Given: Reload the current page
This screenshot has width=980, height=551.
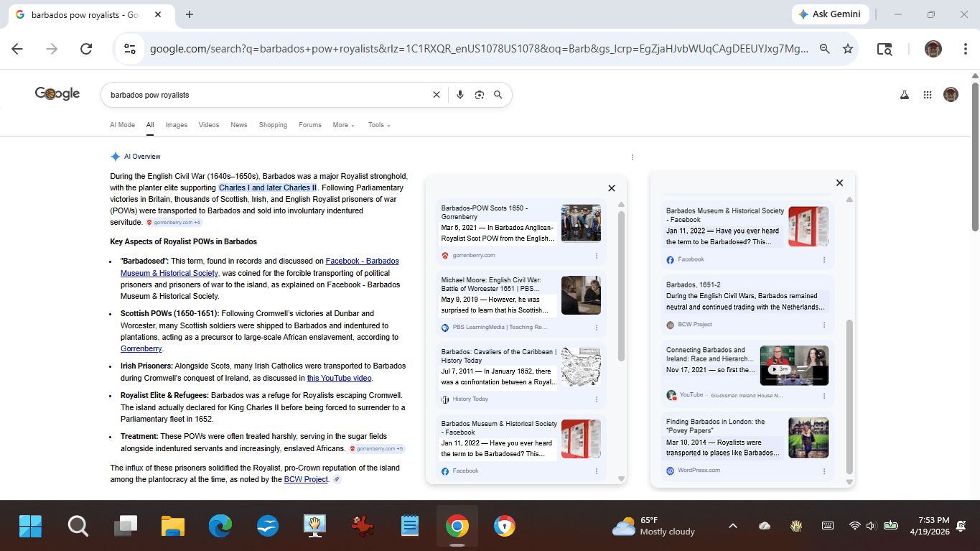Looking at the screenshot, I should 86,49.
